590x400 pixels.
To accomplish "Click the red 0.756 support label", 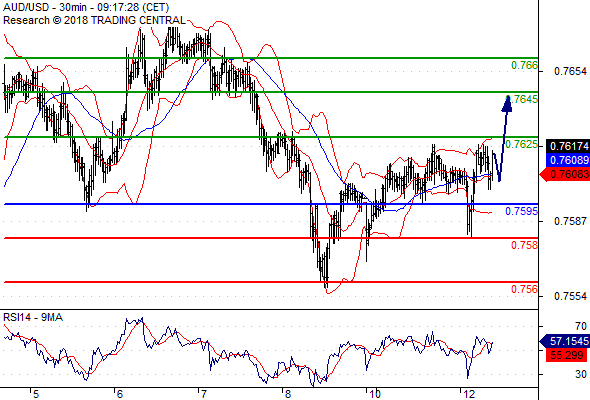I will 524,289.
